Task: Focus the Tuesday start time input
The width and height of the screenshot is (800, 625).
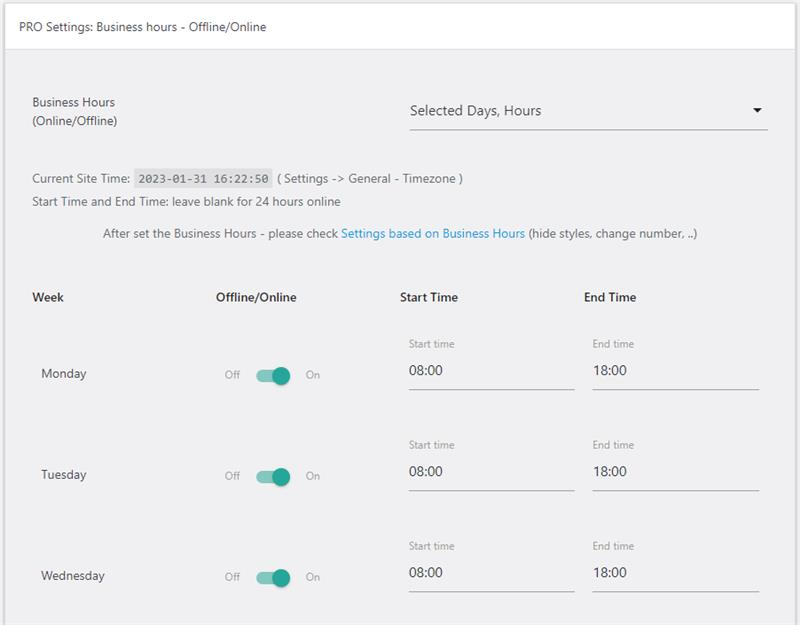Action: pyautogui.click(x=490, y=472)
